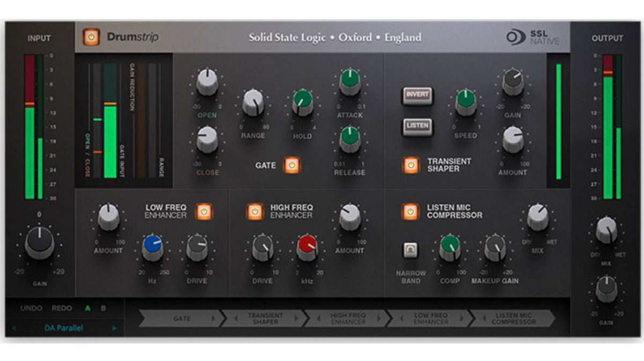Viewport: 644px width, 361px height.
Task: Move TRANSIENT SHAPER block left using its arrow
Action: (x=237, y=319)
